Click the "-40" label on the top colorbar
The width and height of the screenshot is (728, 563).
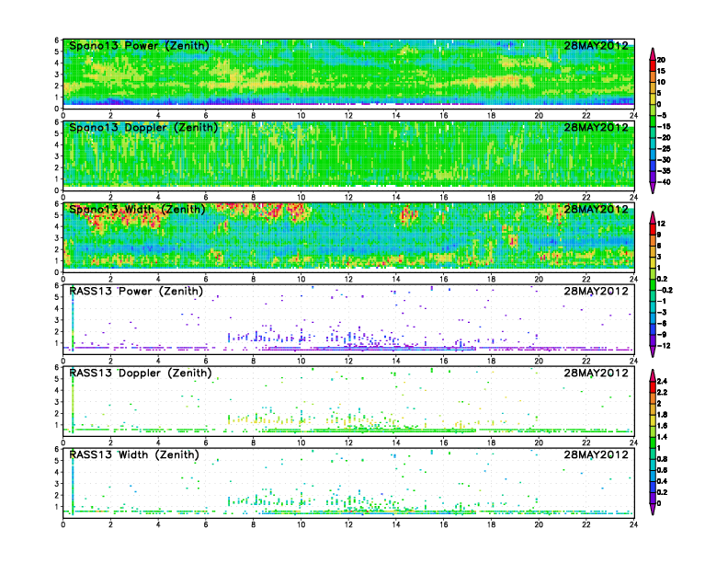click(x=664, y=182)
